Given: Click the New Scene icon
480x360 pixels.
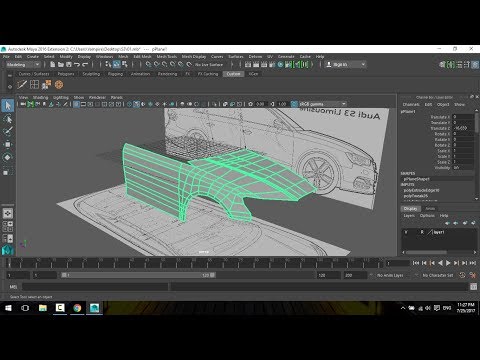Looking at the screenshot, I should click(53, 64).
